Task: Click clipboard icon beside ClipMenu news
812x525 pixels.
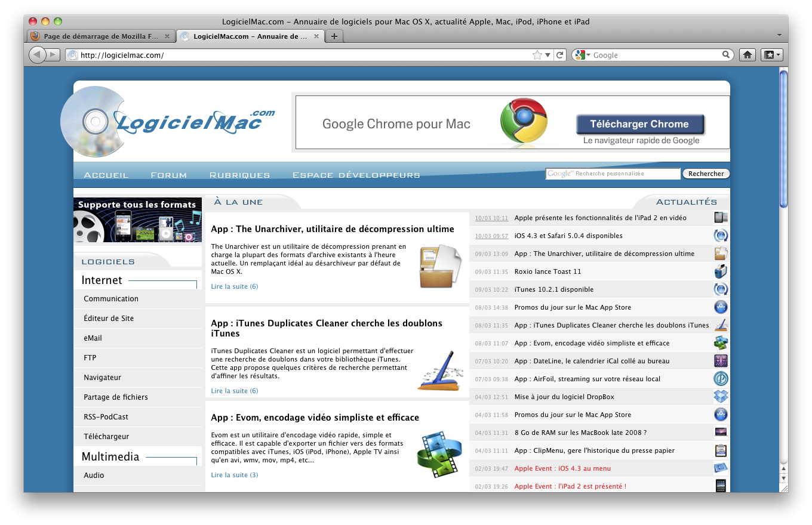Action: point(721,450)
